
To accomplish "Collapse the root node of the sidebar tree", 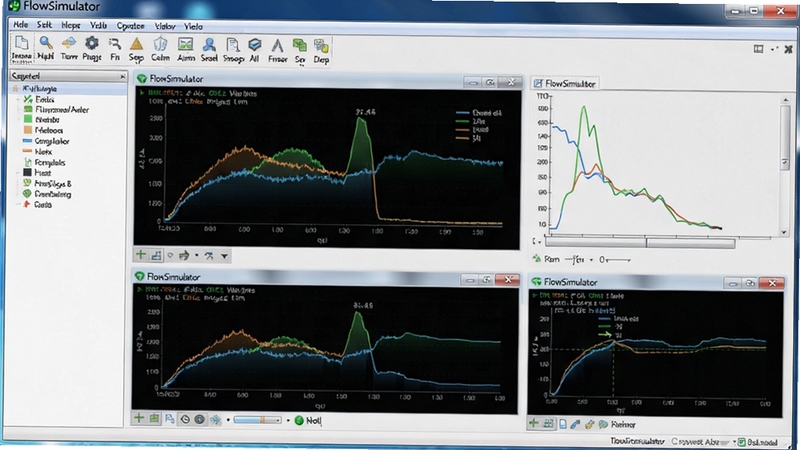I will (x=16, y=88).
